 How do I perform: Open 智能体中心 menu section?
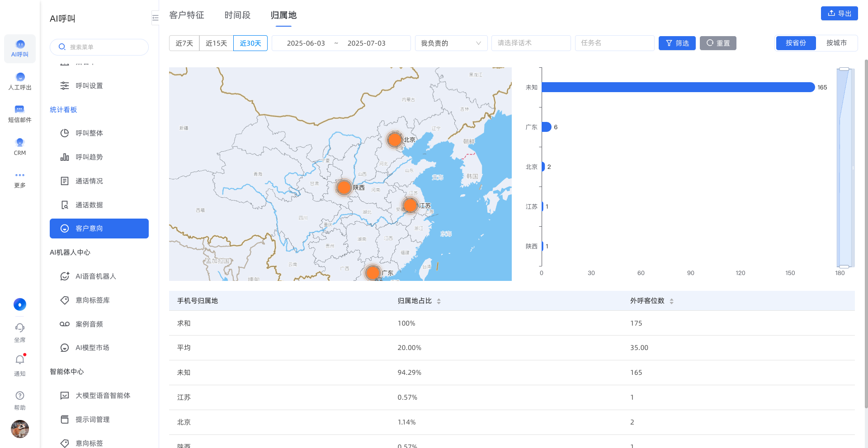(67, 372)
